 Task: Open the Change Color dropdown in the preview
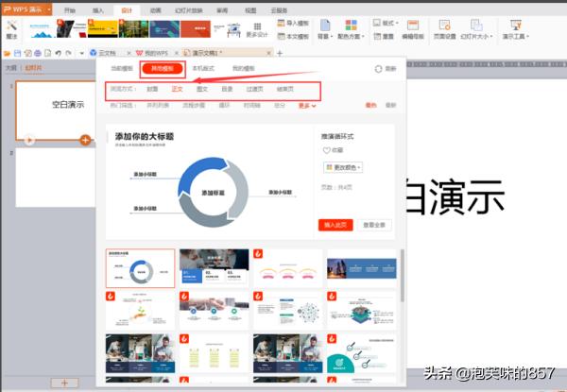pos(343,167)
